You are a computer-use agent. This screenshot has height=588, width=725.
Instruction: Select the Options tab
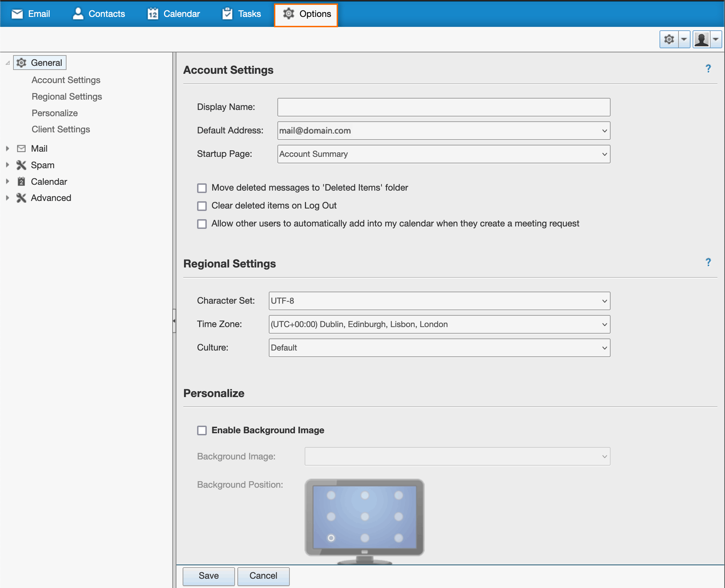click(306, 14)
